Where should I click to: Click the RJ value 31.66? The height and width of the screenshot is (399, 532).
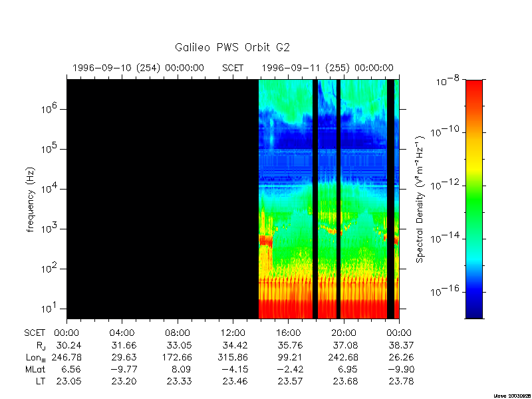pos(124,345)
